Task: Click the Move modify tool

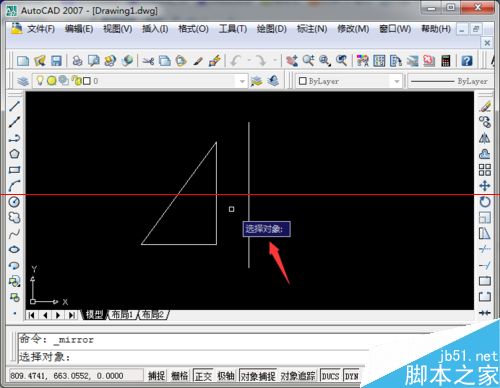Action: click(x=485, y=186)
